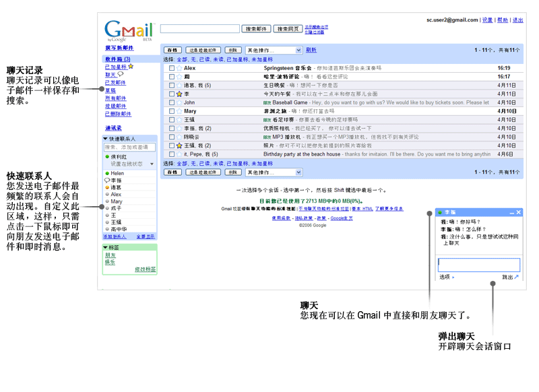This screenshot has width=539, height=392.
Task: Check the Alex email checkbox
Action: coord(172,68)
